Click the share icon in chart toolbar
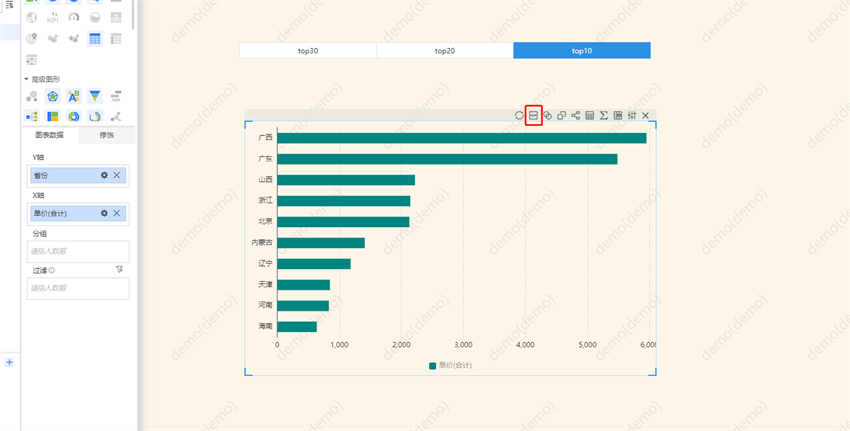The width and height of the screenshot is (850, 431). 576,116
